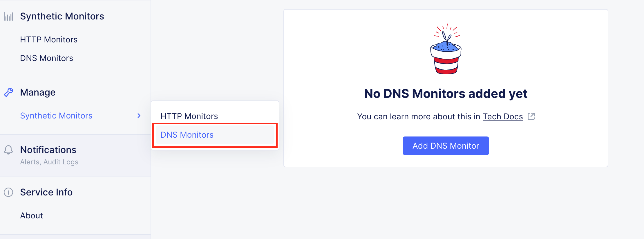
Task: Click the external link icon beside Tech Docs
Action: [531, 116]
